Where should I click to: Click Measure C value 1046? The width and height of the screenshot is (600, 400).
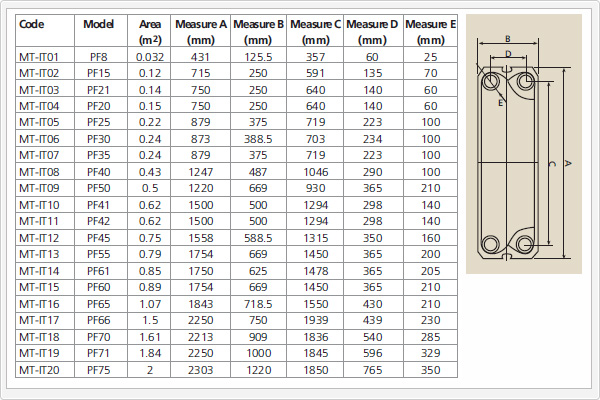coord(316,172)
